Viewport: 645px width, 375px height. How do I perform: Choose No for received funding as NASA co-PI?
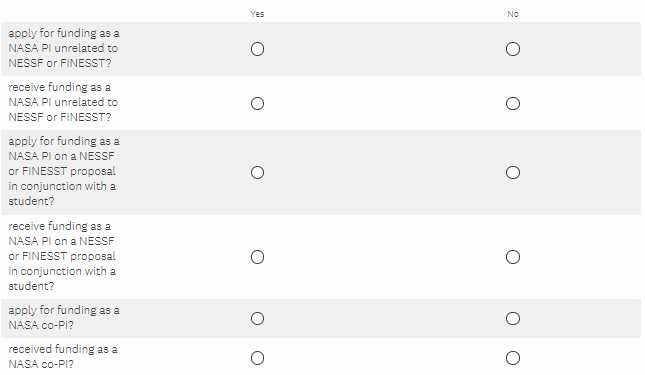pyautogui.click(x=513, y=358)
